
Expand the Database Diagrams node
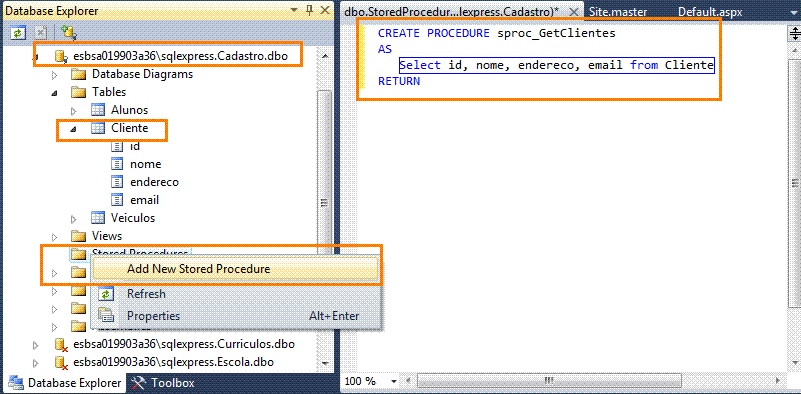point(55,75)
